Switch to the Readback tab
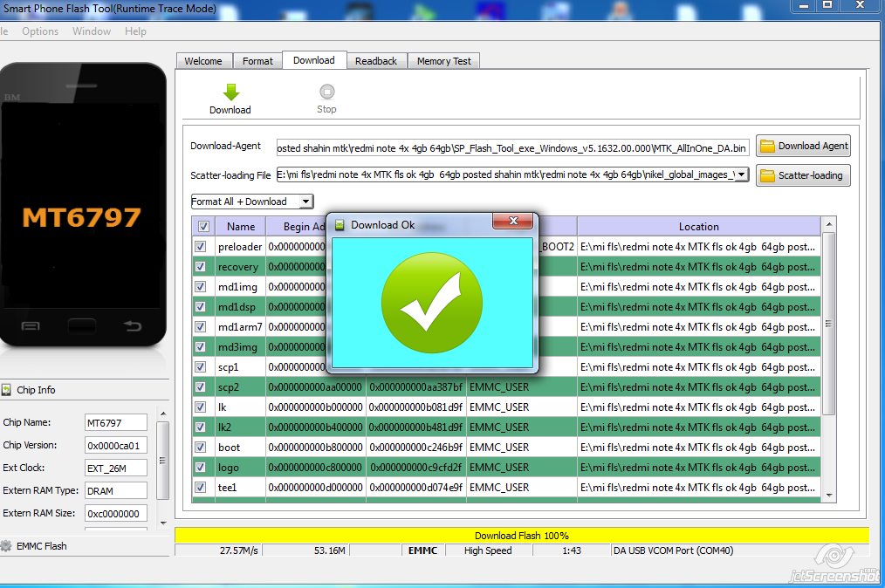Viewport: 885px width, 588px height. (x=376, y=61)
